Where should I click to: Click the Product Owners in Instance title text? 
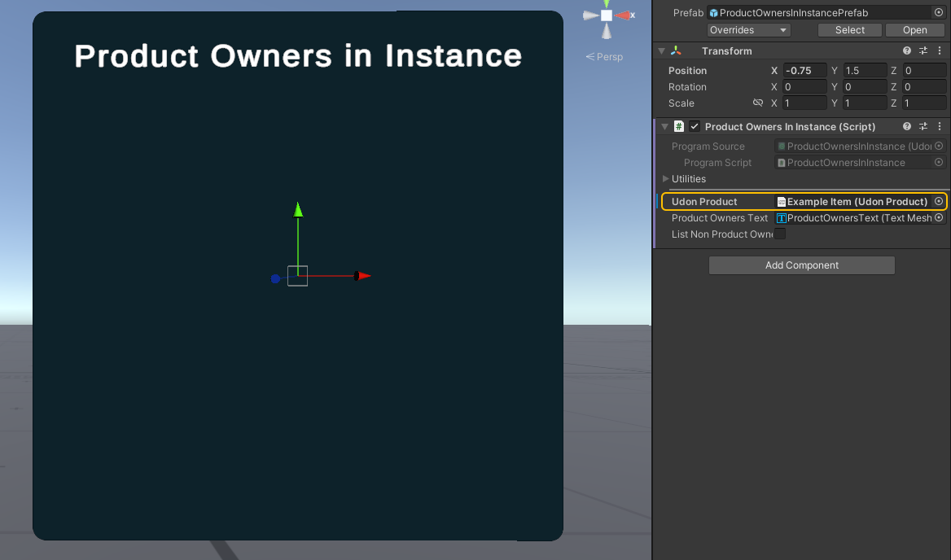(298, 56)
